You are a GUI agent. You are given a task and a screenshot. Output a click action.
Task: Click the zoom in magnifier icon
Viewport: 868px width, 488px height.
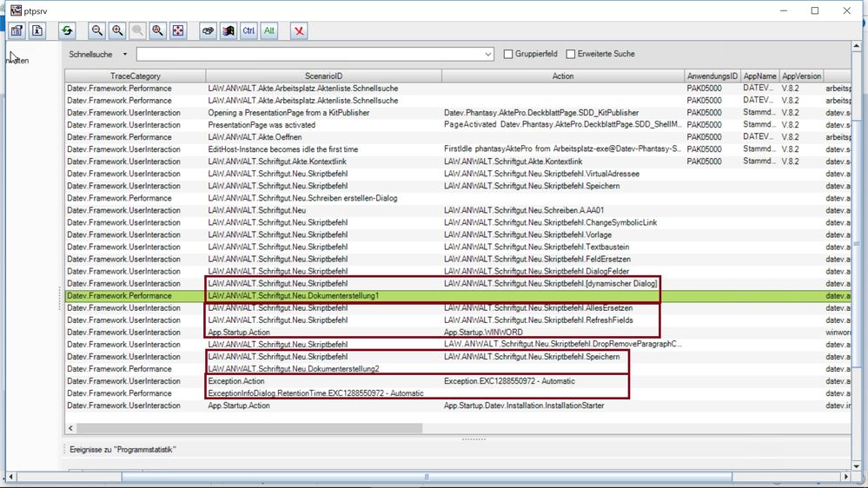117,31
